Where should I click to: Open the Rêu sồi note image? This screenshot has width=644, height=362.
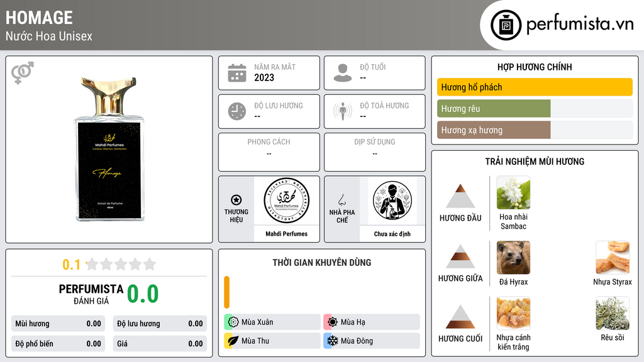pyautogui.click(x=613, y=314)
